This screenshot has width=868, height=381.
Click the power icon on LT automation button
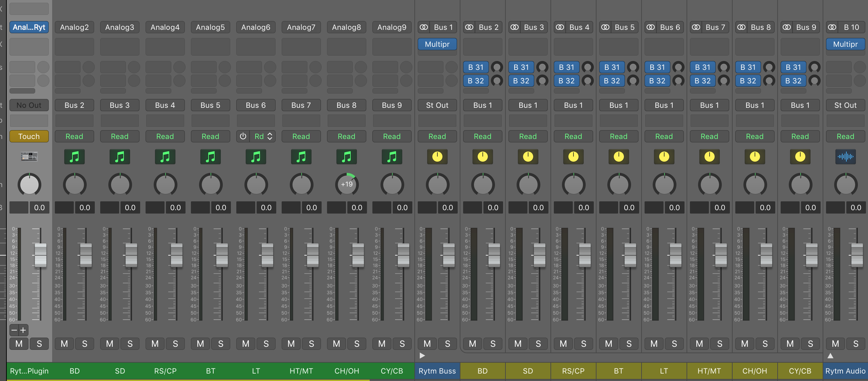click(243, 136)
